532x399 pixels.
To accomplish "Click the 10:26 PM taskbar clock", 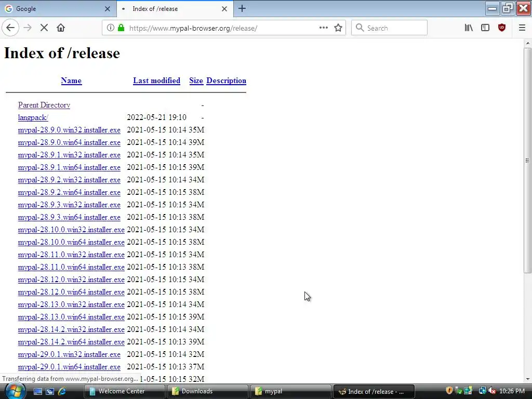I will tap(512, 391).
